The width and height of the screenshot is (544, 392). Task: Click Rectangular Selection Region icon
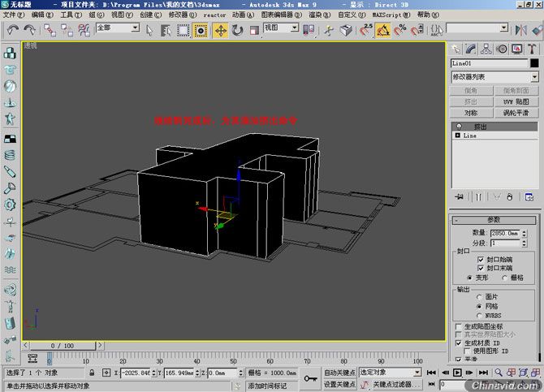pos(183,30)
